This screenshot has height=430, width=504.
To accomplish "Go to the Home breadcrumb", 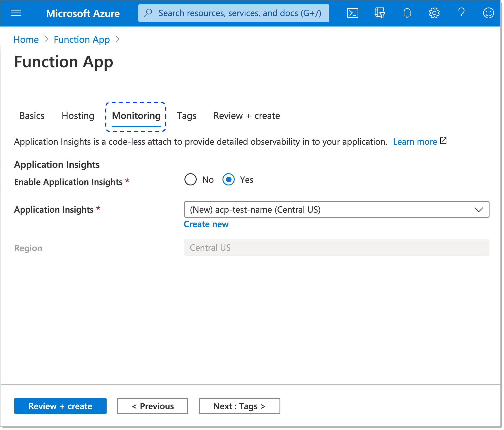I will (x=26, y=39).
